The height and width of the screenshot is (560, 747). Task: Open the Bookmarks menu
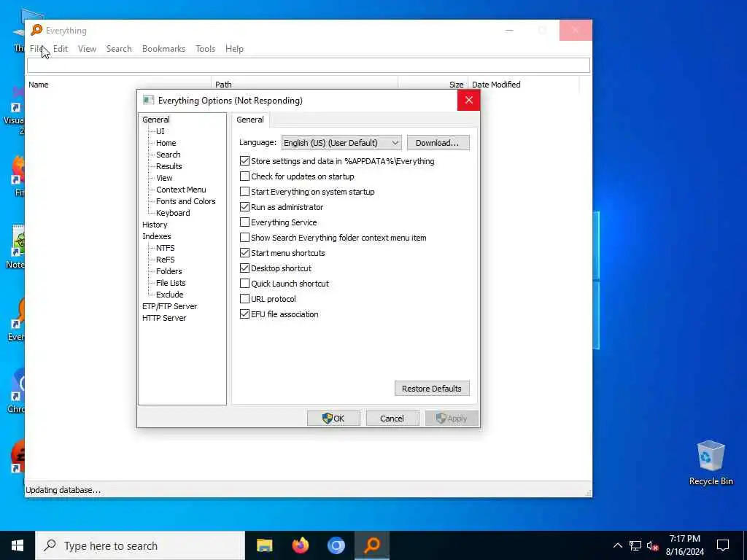(163, 49)
